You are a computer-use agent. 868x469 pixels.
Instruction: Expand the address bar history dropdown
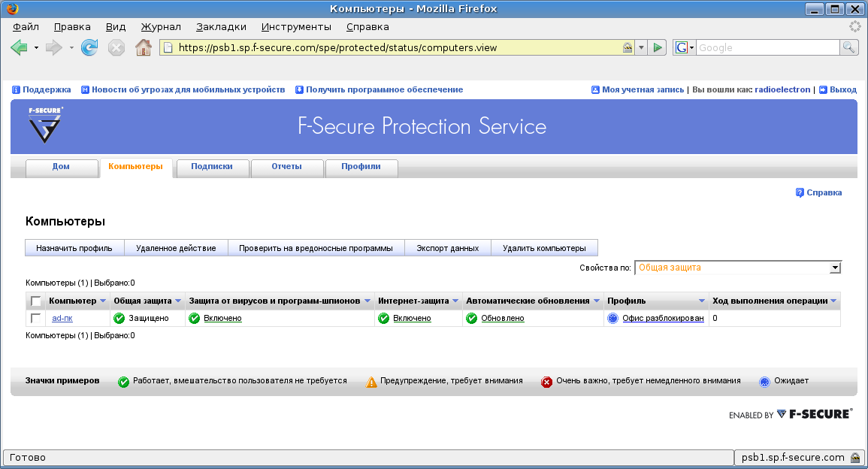coord(641,47)
